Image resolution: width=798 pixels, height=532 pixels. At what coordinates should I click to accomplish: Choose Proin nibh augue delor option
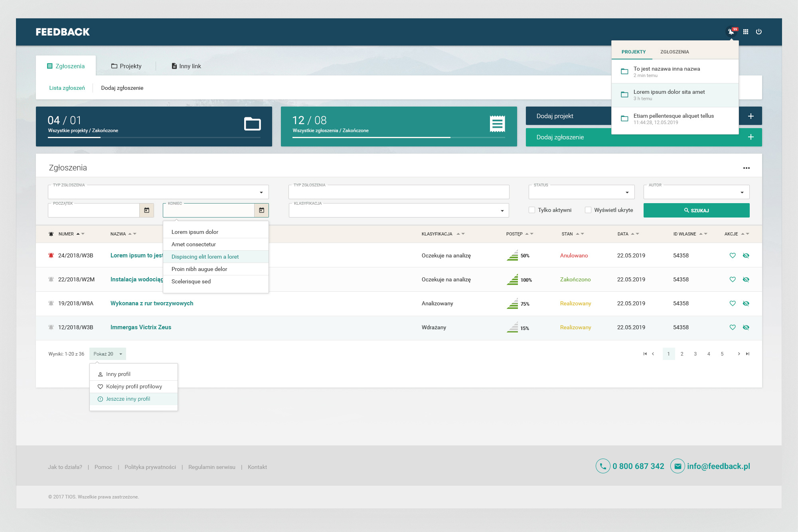[199, 269]
